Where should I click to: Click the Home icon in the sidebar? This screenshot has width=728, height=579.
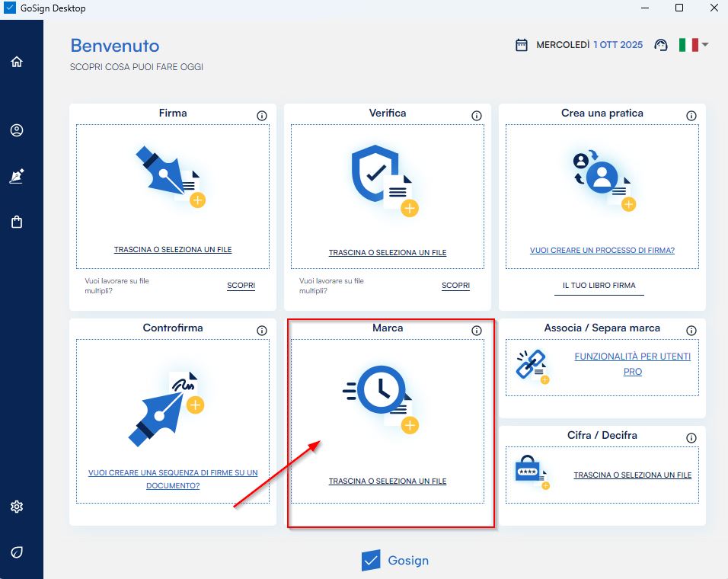pyautogui.click(x=17, y=62)
